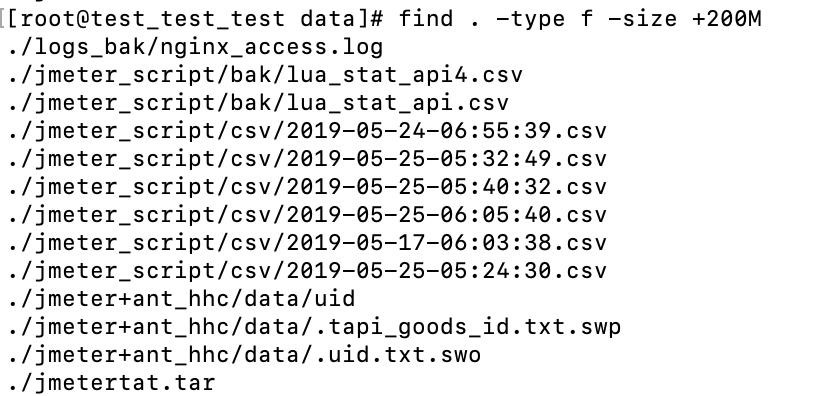The width and height of the screenshot is (836, 396).
Task: Select the ./logs_bak/nginx_access.log output line
Action: pyautogui.click(x=195, y=47)
